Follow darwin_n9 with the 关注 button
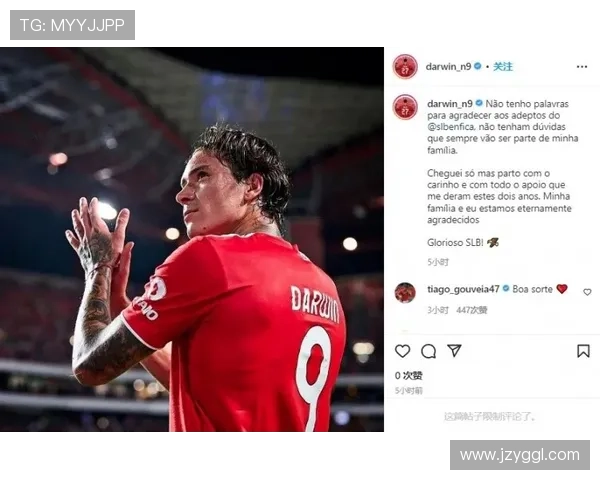 coord(502,67)
